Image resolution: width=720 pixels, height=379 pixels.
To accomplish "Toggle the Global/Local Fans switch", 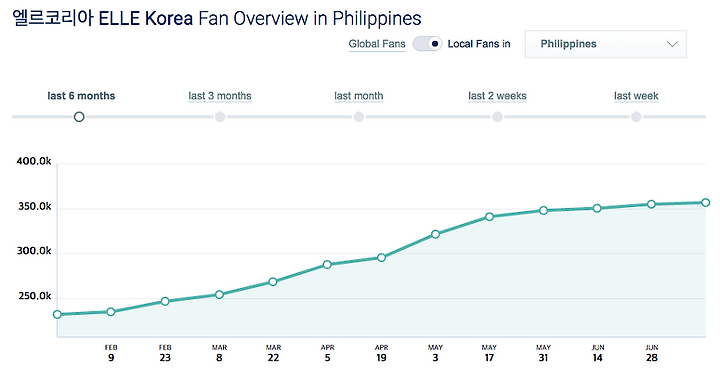I will [x=427, y=44].
